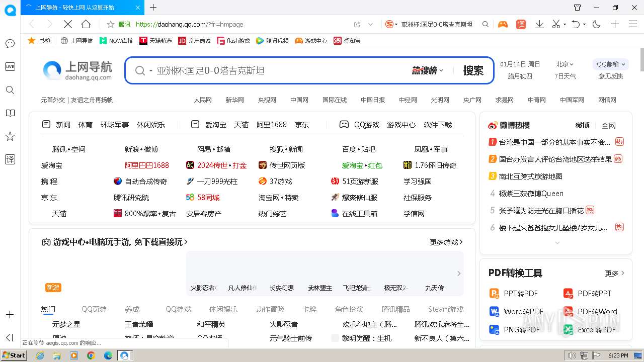Viewport: 644px width, 362px height.
Task: Open the game controller toolbar icon
Action: [503, 24]
